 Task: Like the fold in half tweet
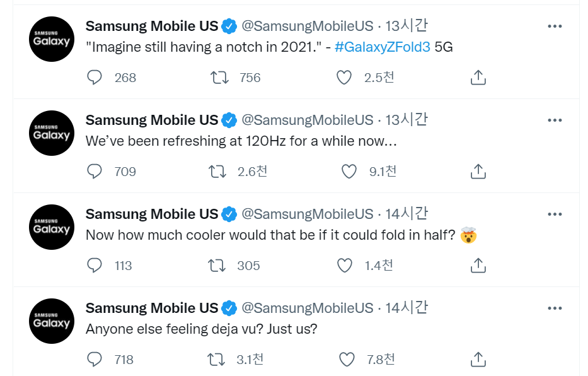(345, 266)
